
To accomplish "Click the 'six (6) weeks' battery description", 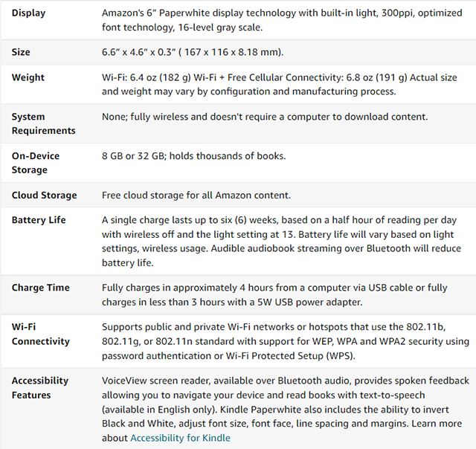I will coord(281,241).
